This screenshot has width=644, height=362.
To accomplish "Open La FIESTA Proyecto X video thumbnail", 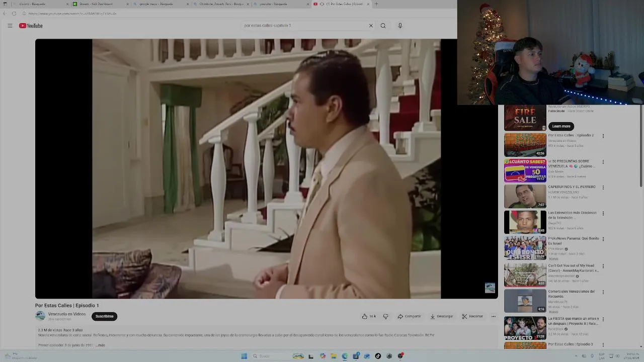I will (x=525, y=328).
